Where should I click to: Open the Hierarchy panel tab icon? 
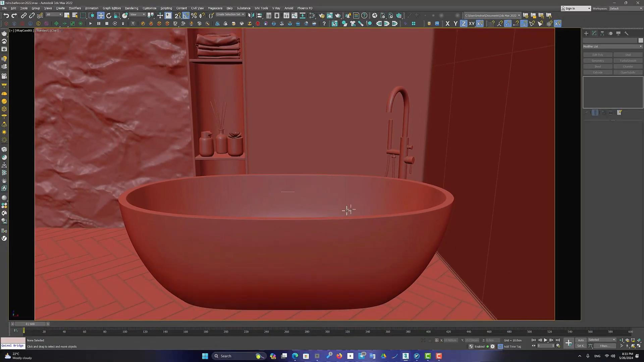[x=602, y=33]
